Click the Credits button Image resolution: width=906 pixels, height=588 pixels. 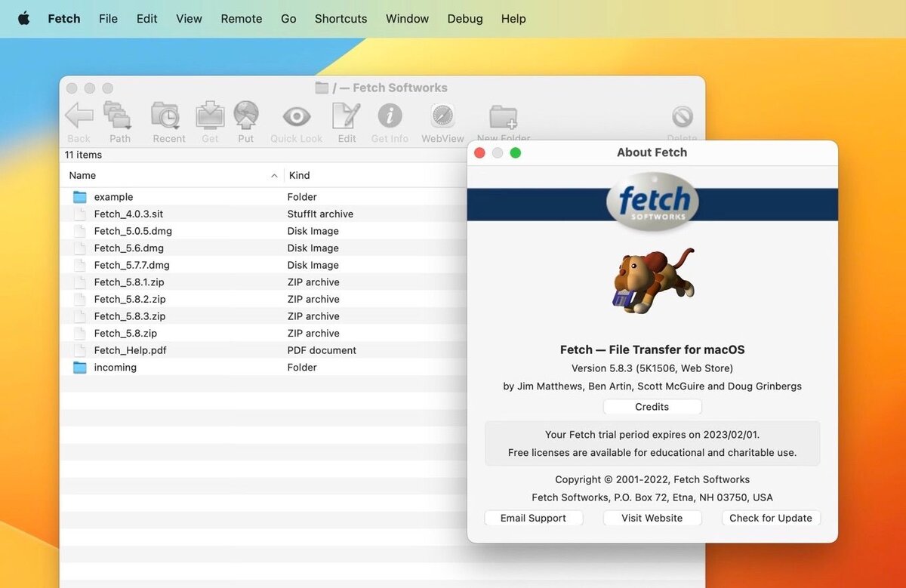pyautogui.click(x=652, y=406)
